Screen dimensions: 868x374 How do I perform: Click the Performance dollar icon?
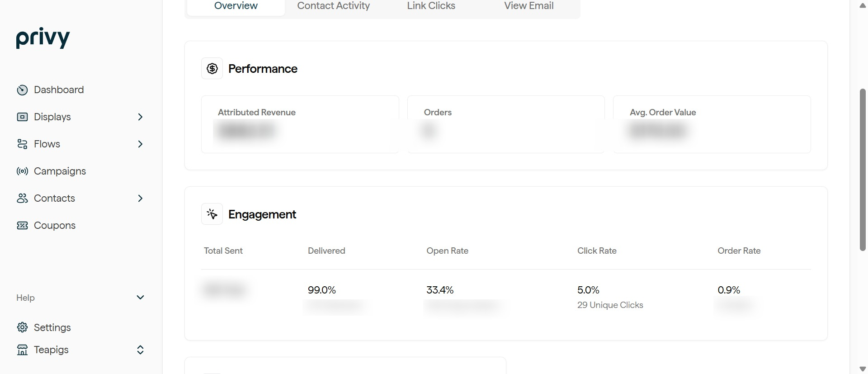click(x=212, y=69)
